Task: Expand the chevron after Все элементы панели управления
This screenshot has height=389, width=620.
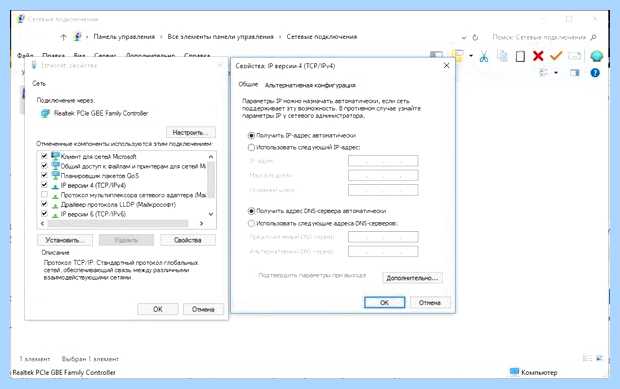Action: (280, 37)
